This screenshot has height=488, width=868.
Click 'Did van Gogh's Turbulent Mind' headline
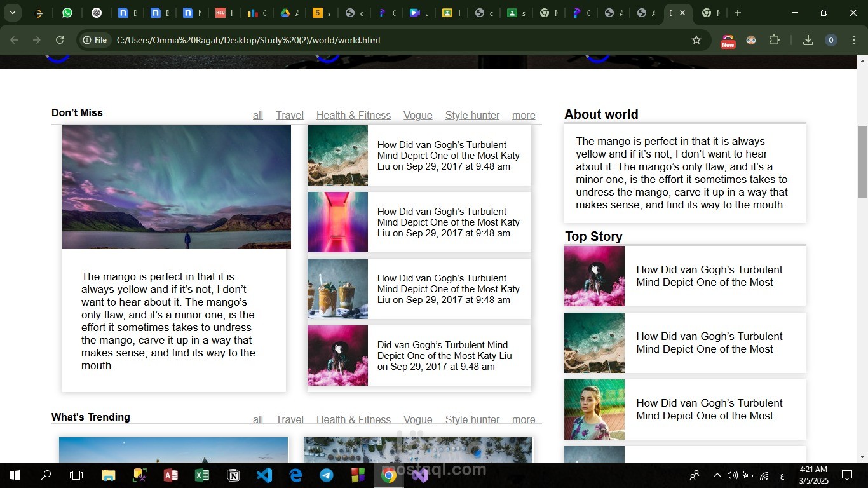click(444, 355)
